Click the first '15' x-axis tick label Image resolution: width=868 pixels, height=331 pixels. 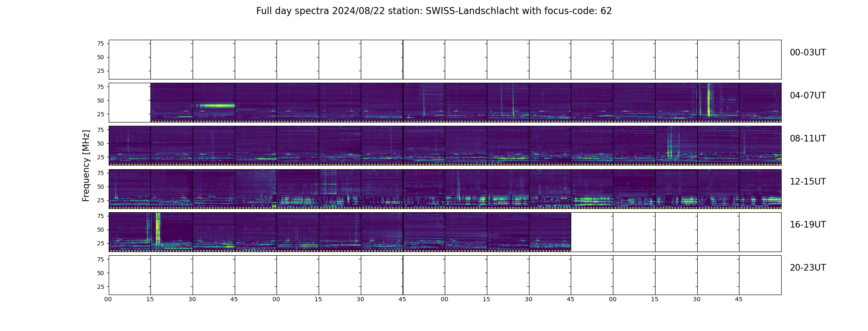coord(150,299)
